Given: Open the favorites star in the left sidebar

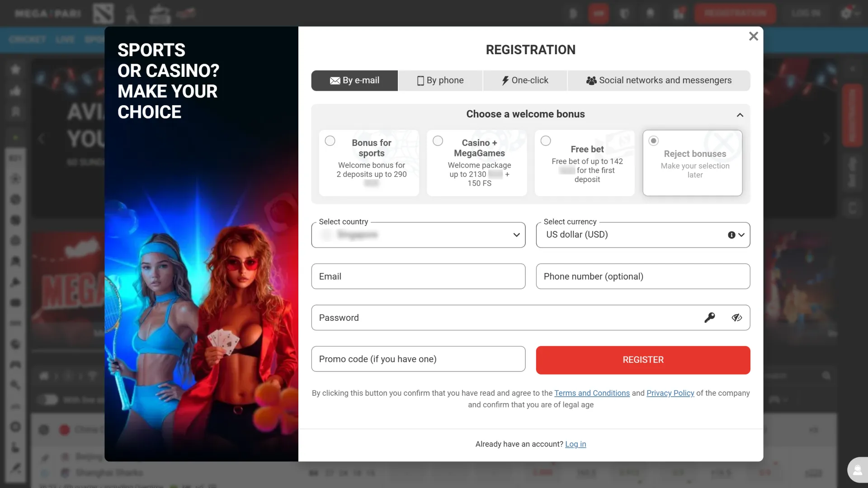Looking at the screenshot, I should (15, 69).
